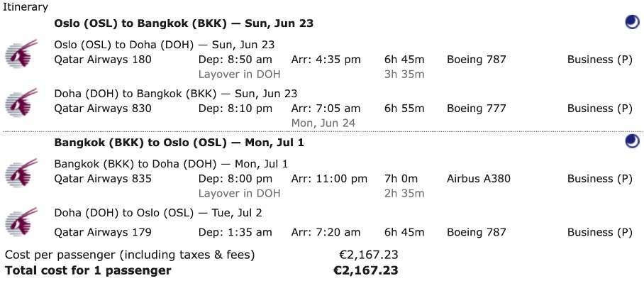The height and width of the screenshot is (281, 644).
Task: Click Qatar Airways logo beside flight 179
Action: (x=21, y=221)
